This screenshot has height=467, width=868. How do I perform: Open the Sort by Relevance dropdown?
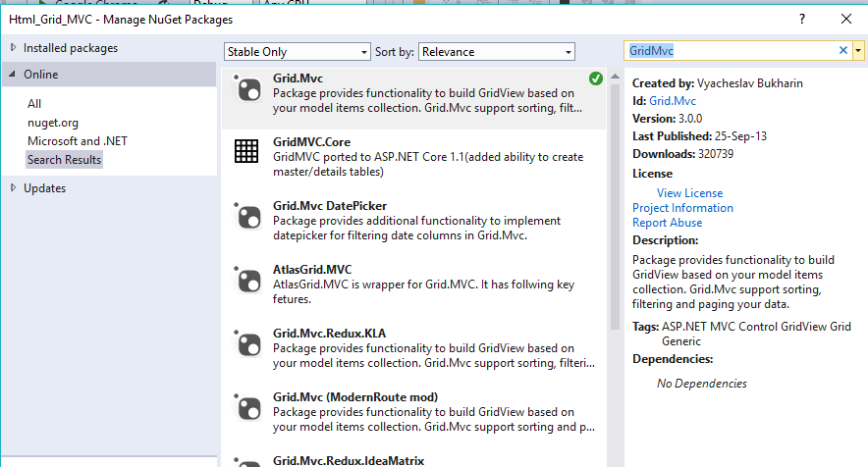click(x=497, y=51)
